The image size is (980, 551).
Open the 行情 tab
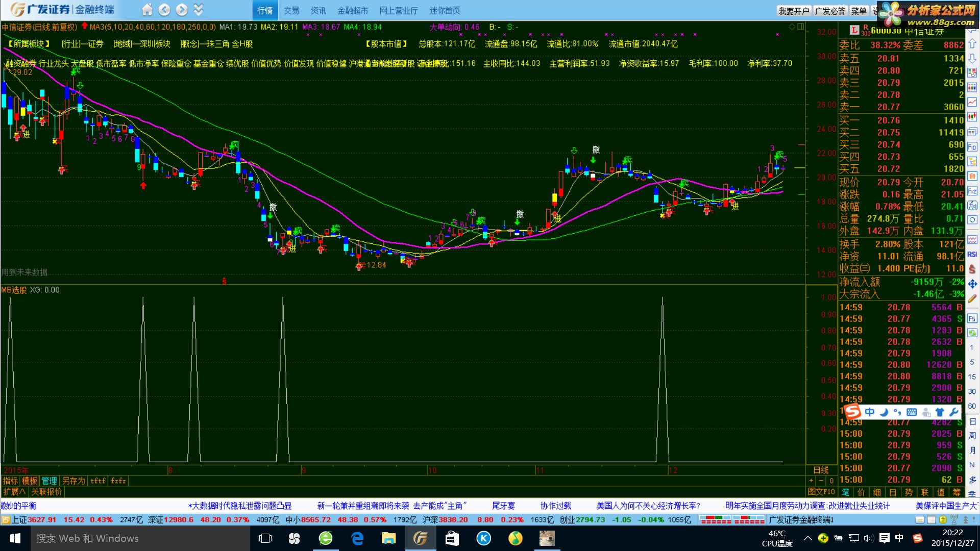tap(265, 10)
